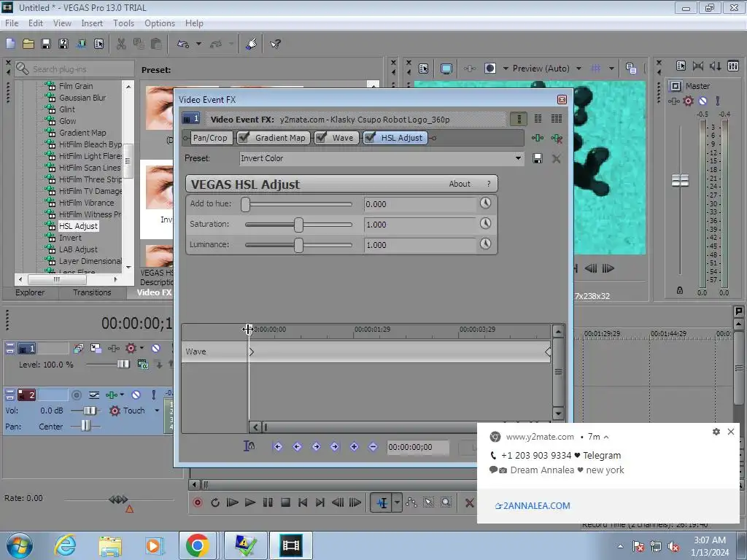The width and height of the screenshot is (747, 560).
Task: Click the Save Preset disk icon
Action: point(538,158)
